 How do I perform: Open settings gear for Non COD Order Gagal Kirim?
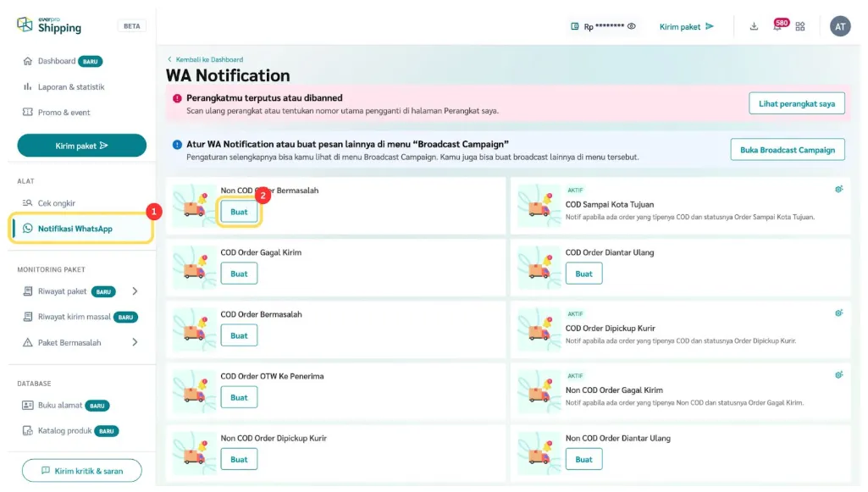[x=838, y=374]
